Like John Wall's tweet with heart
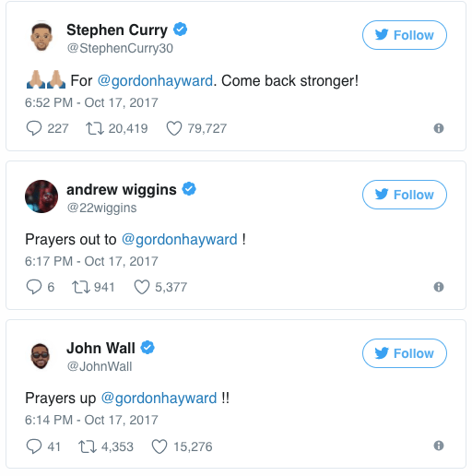This screenshot has width=472, height=476. 159,446
